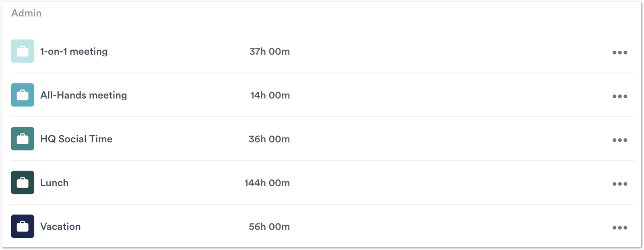Screen dimensions: 644x250
Task: Open the Lunch row actions menu
Action: (x=620, y=183)
